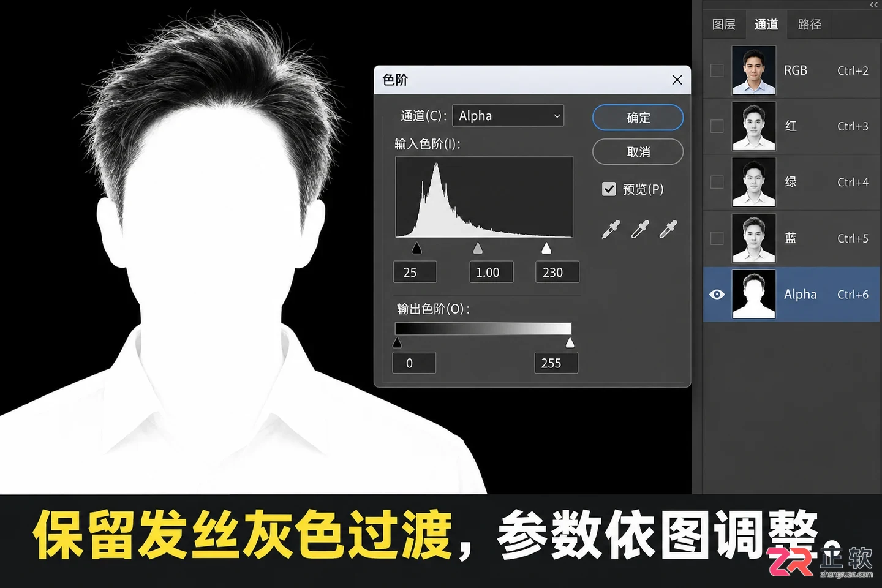Click the gamma field showing 1.00

coord(491,272)
